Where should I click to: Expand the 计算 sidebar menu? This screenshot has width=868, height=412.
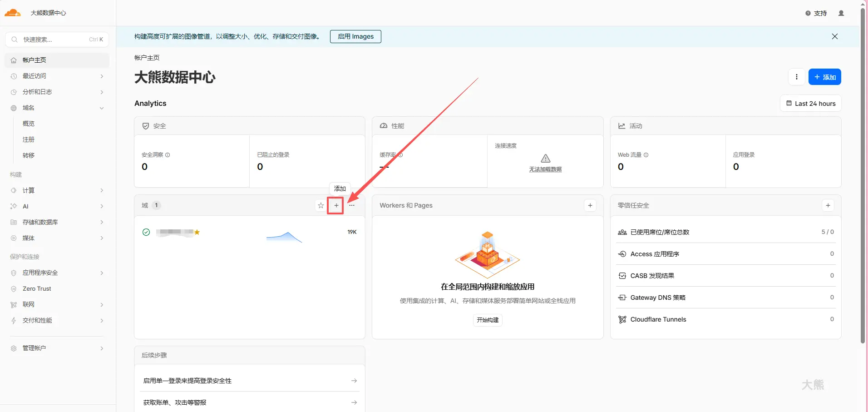102,190
